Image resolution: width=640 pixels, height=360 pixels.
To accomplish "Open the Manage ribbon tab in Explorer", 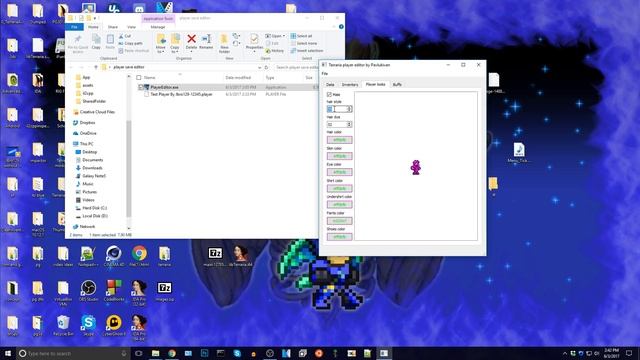I will [158, 27].
